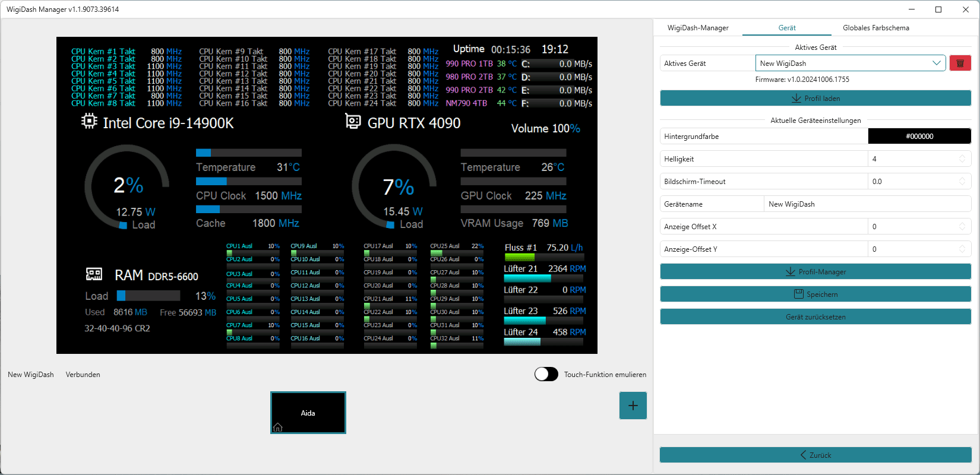This screenshot has width=980, height=475.
Task: Open the Globales Farbschema tab
Action: (x=876, y=28)
